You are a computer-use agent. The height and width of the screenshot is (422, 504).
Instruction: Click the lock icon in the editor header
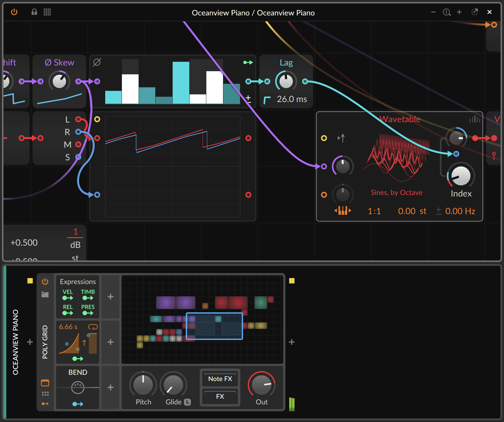click(34, 12)
